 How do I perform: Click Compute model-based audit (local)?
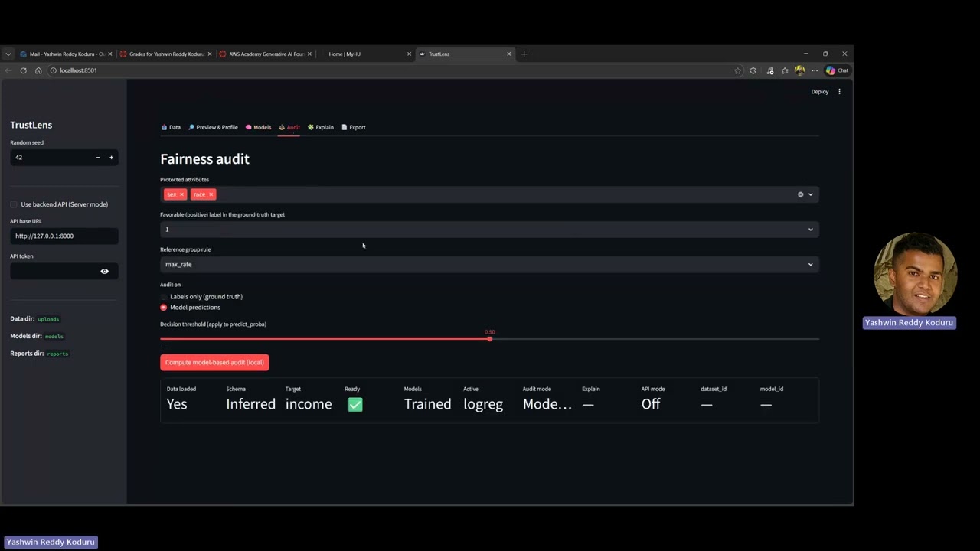coord(214,362)
